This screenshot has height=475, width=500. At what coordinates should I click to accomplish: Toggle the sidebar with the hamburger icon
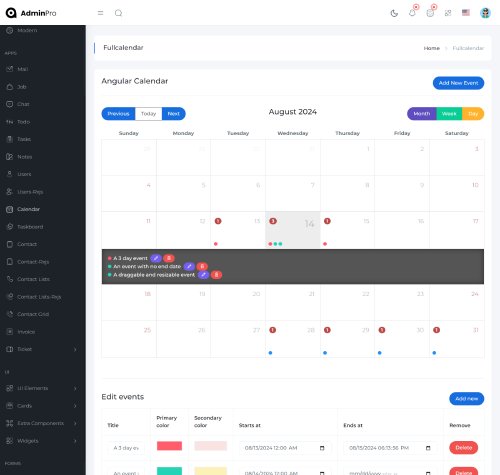[100, 13]
